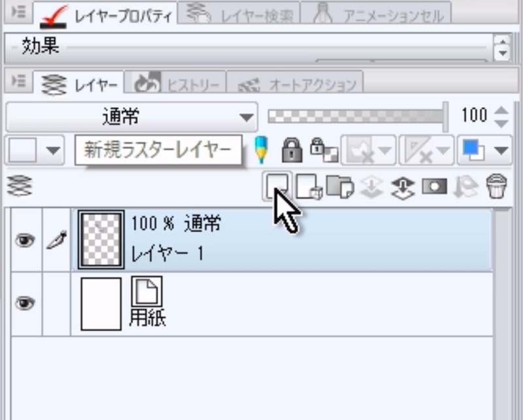Click the 100 % 通常 layer info text
Screen dimensions: 523x420
(x=176, y=223)
